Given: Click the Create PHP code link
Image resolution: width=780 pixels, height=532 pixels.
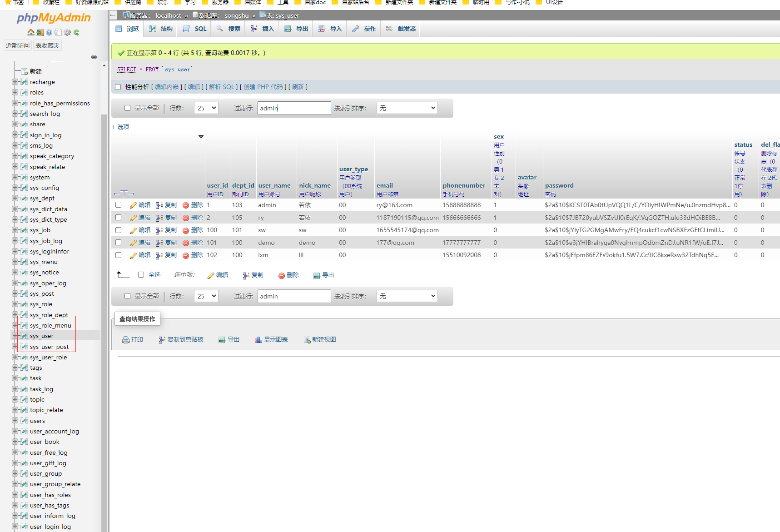Looking at the screenshot, I should 263,87.
